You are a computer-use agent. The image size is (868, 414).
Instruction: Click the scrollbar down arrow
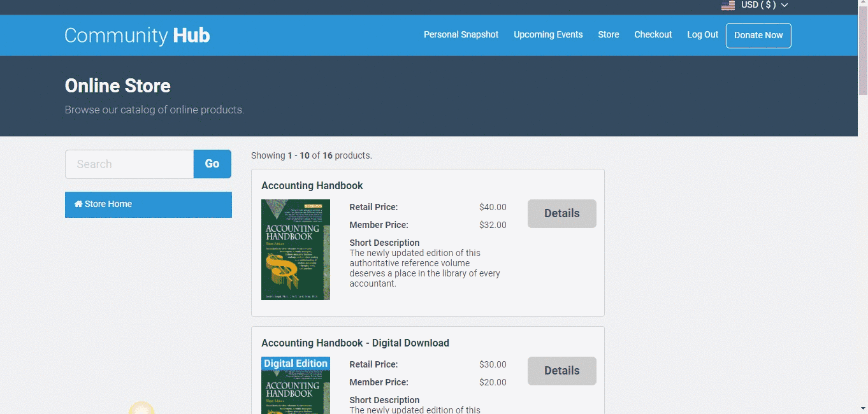(x=863, y=408)
